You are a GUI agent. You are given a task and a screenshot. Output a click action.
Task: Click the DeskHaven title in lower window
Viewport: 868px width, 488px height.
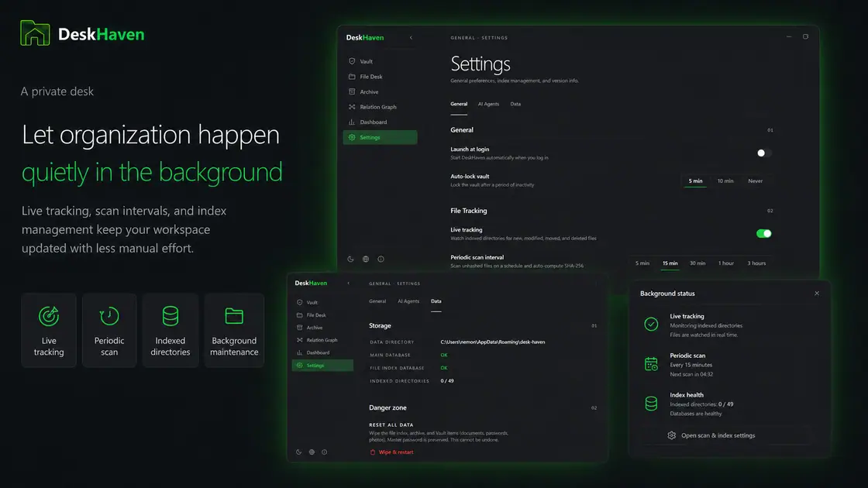coord(311,283)
